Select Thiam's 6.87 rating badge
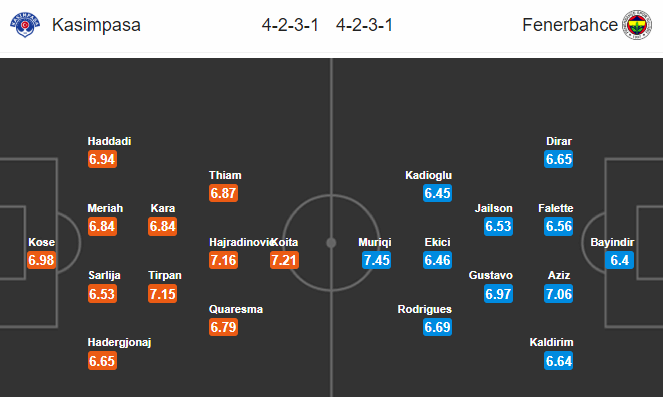 pos(223,193)
